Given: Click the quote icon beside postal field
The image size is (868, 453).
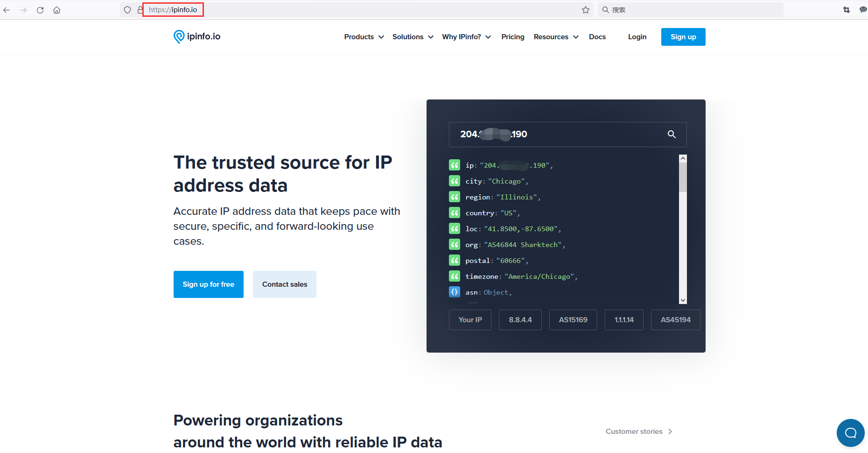Looking at the screenshot, I should pos(455,260).
